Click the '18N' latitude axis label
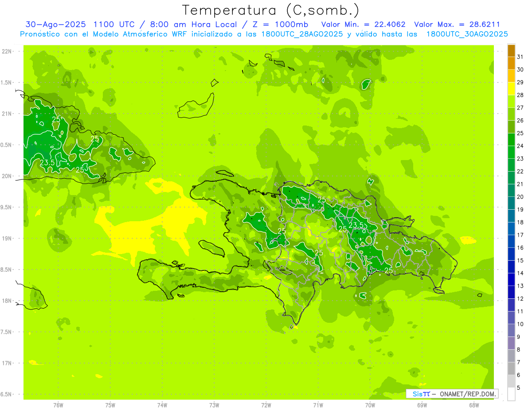The image size is (532, 411). click(7, 301)
